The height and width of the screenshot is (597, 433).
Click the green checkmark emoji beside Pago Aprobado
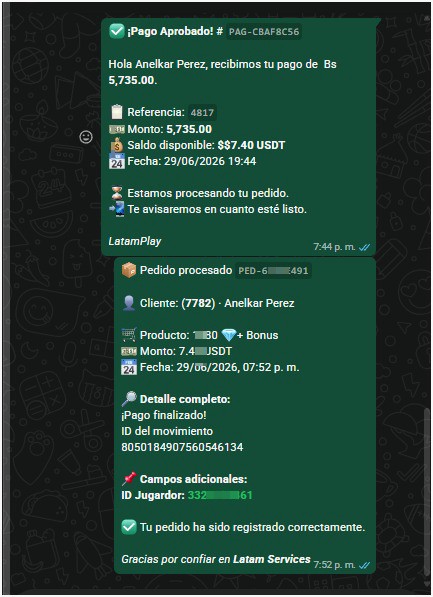click(x=117, y=31)
